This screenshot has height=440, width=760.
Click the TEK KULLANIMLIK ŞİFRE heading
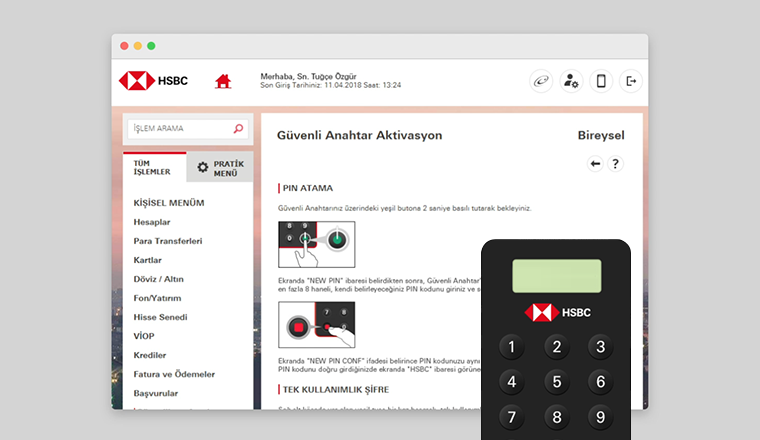(x=336, y=390)
